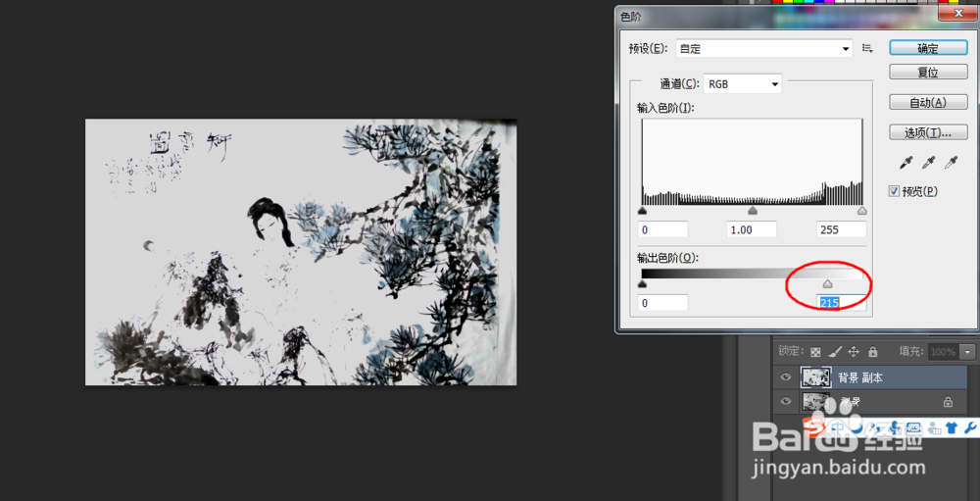Enable lock image pixels brush icon
The width and height of the screenshot is (980, 501).
coord(834,352)
